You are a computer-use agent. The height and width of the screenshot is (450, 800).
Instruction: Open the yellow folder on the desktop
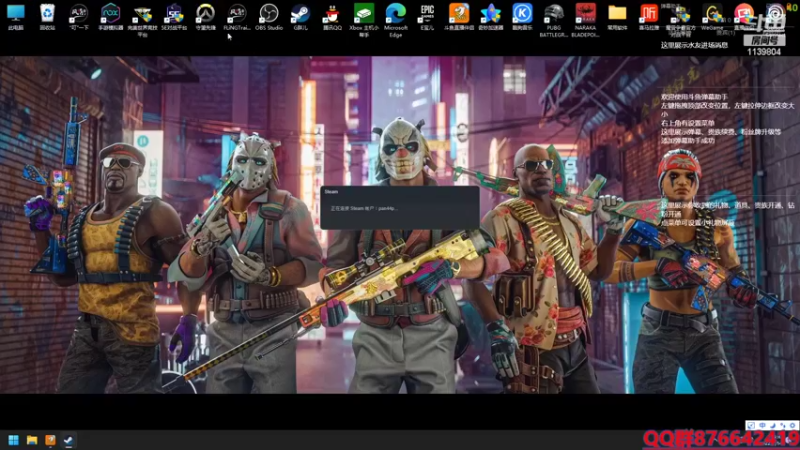click(617, 16)
